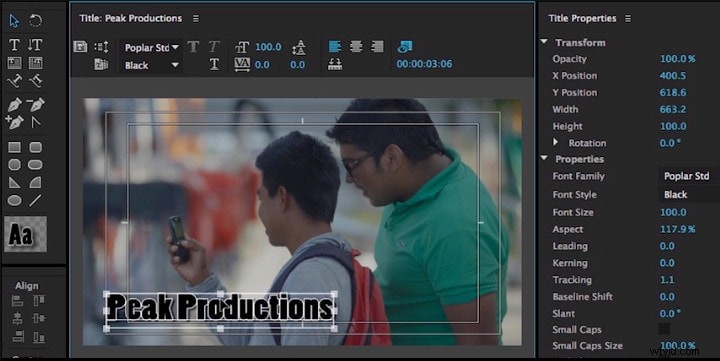Click the Slant value 0.0°
720x361 pixels.
(670, 313)
